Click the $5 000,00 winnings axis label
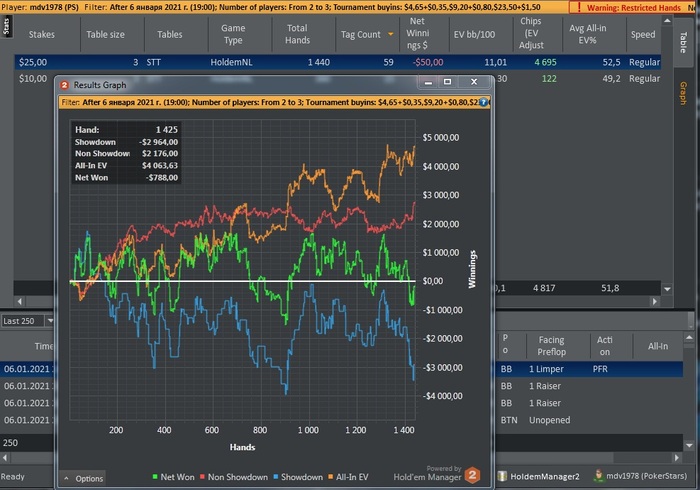Screen dimensions: 700x490 (x=441, y=137)
